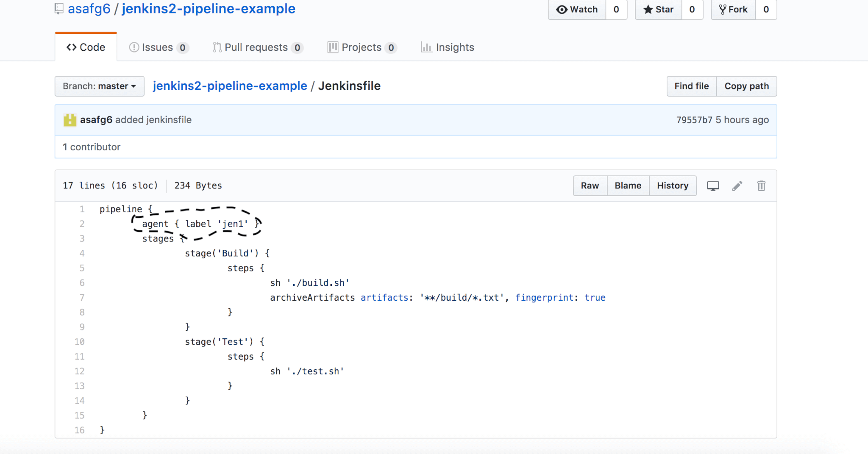Click the "stage('Build') {" code line
This screenshot has width=868, height=454.
pyautogui.click(x=227, y=253)
